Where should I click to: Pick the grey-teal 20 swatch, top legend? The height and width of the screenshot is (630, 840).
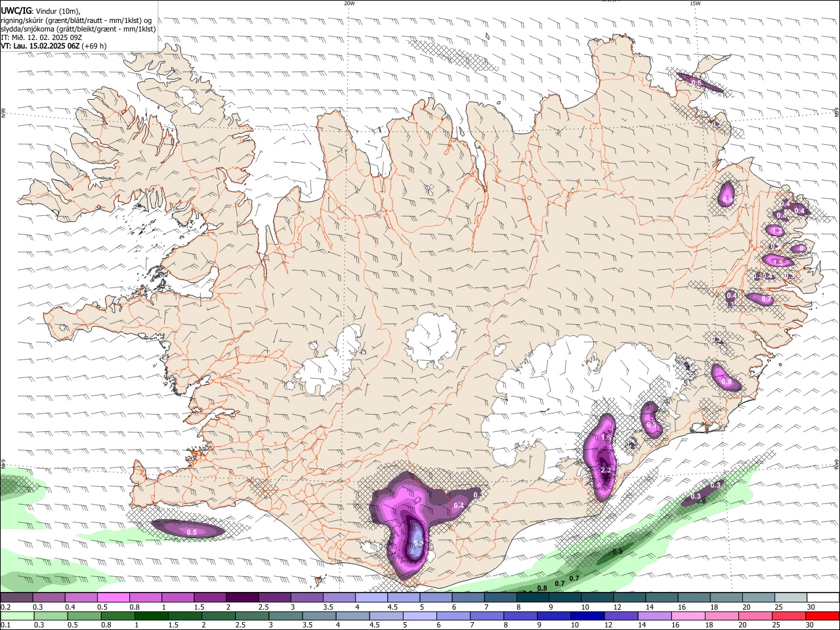757,597
